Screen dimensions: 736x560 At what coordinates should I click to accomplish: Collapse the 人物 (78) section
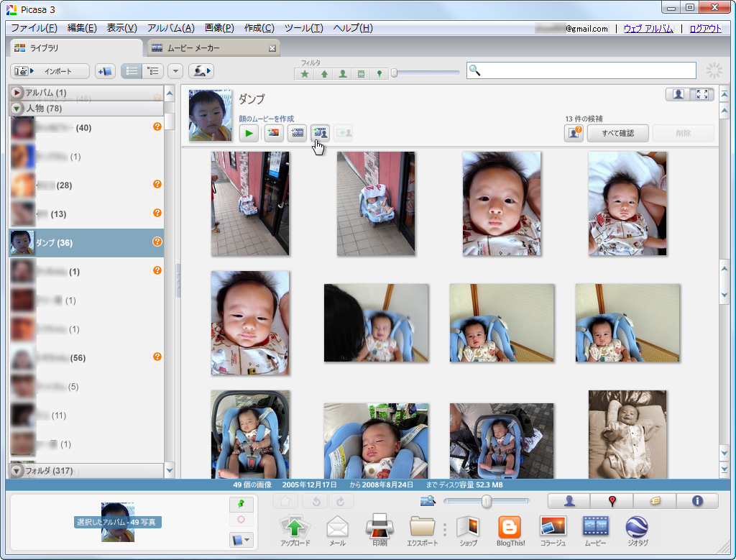click(x=16, y=109)
